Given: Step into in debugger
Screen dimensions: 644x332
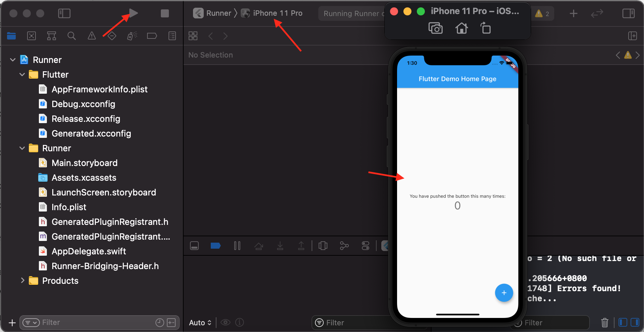Looking at the screenshot, I should coord(280,246).
